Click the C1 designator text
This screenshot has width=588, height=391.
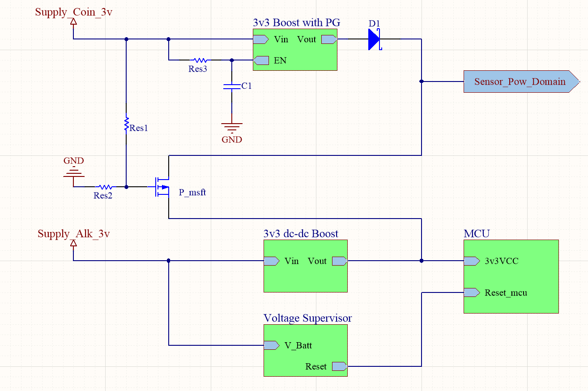click(246, 86)
